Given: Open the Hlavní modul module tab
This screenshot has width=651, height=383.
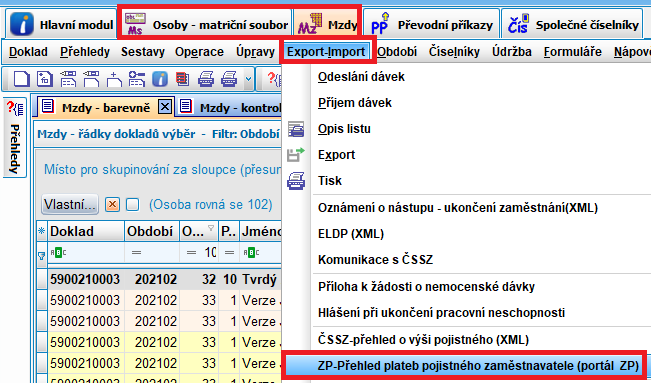Looking at the screenshot, I should (61, 25).
